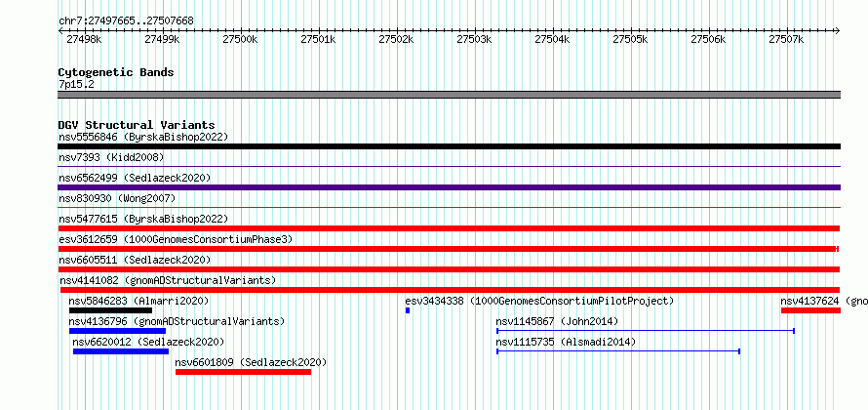Screen dimensions: 868x410
Task: Click the 27505k ruler tick label
Action: point(630,39)
